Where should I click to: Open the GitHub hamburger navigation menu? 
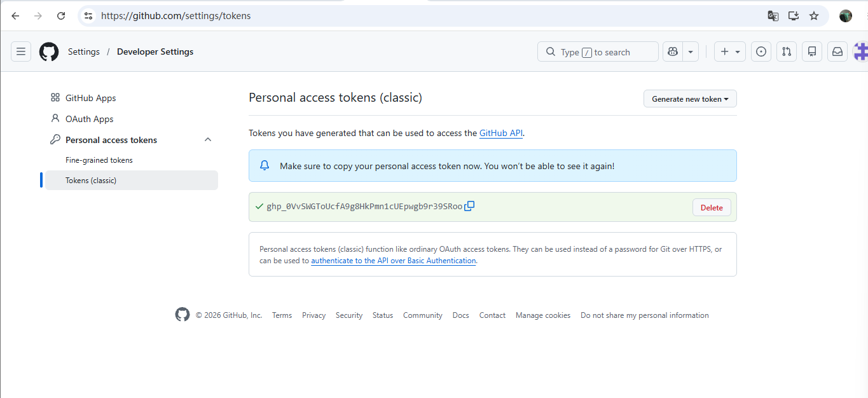(21, 51)
